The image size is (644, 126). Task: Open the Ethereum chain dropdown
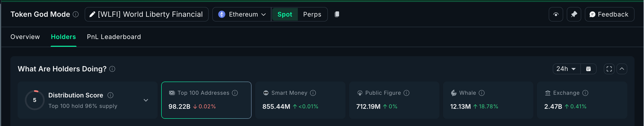point(242,14)
